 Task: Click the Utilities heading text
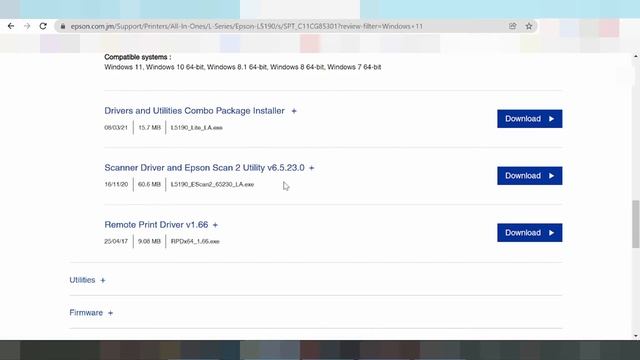click(82, 280)
